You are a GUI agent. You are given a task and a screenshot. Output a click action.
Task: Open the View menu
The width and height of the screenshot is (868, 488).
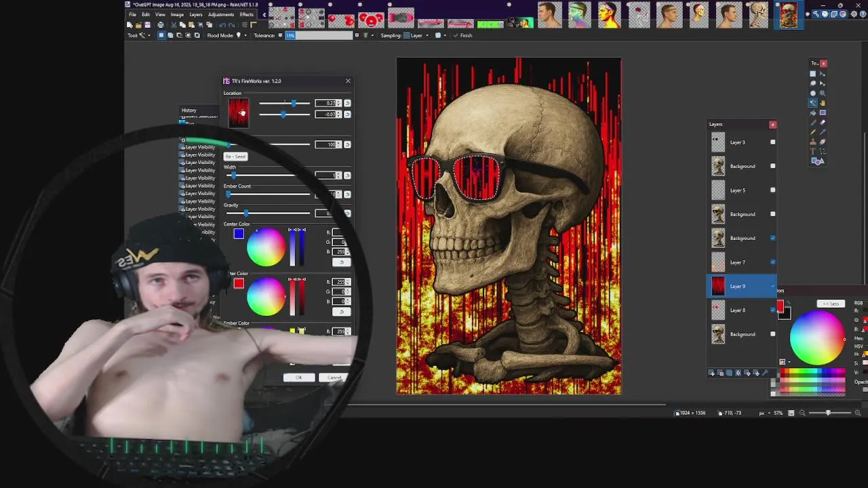(x=160, y=14)
